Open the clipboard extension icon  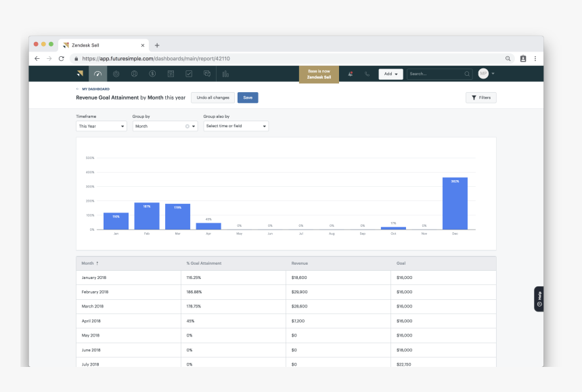[523, 59]
